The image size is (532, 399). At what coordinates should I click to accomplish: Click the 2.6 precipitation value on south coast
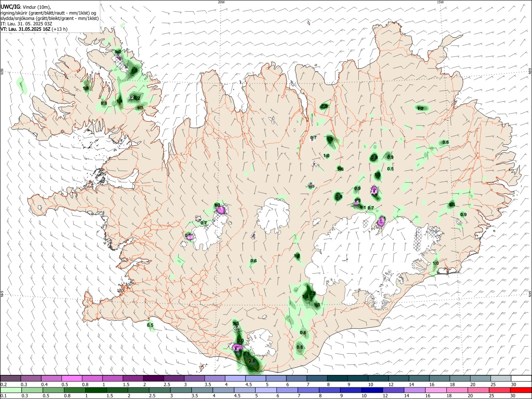click(x=251, y=361)
